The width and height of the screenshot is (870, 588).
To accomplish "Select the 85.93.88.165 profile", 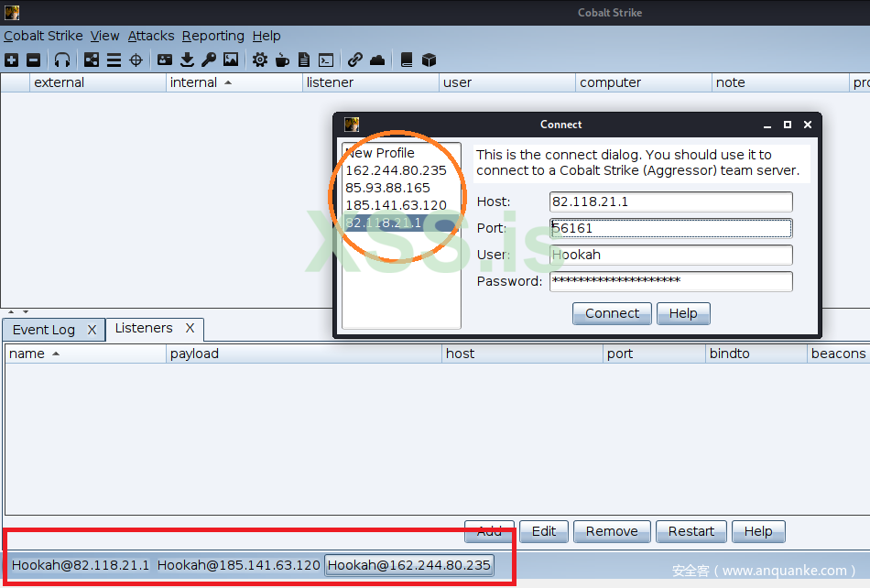I will click(387, 188).
